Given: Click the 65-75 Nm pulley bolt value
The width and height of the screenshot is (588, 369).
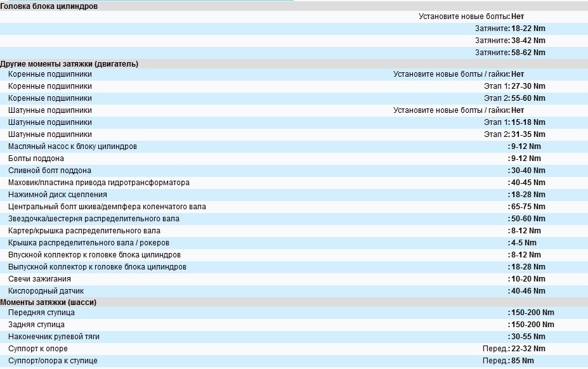Looking at the screenshot, I should point(528,206).
